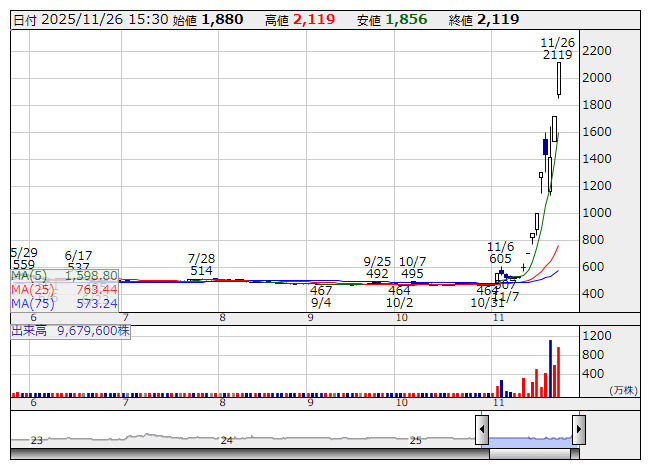The width and height of the screenshot is (653, 470).
Task: Click the MA(75) moving average label
Action: tap(65, 303)
